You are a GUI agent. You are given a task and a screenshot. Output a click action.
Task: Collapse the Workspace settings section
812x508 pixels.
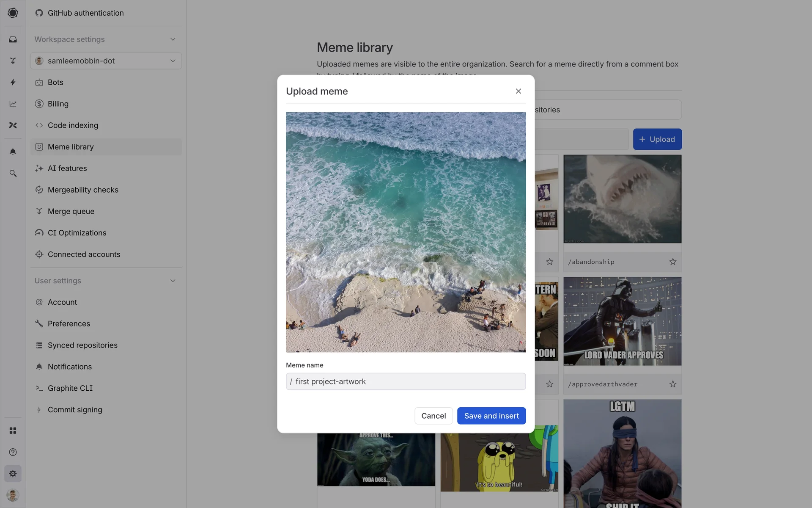(173, 39)
